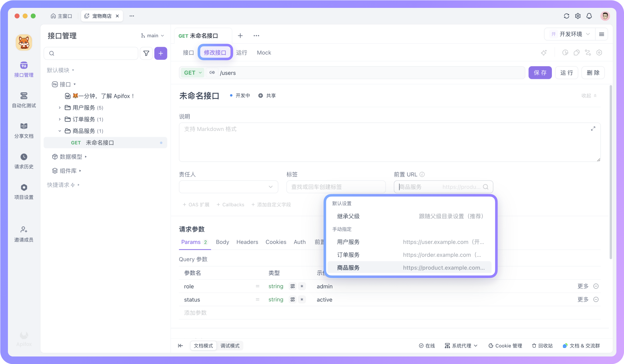624x364 pixels.
Task: Open the 开发环境 environment dropdown
Action: click(x=570, y=34)
